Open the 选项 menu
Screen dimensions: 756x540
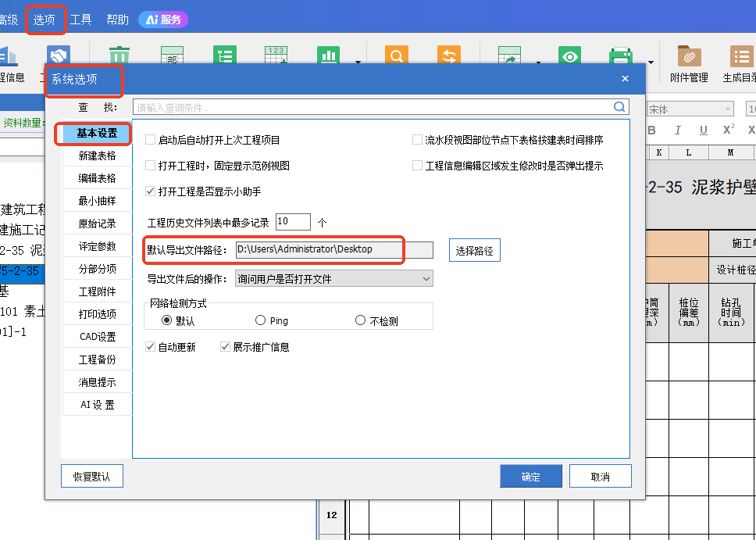(45, 20)
